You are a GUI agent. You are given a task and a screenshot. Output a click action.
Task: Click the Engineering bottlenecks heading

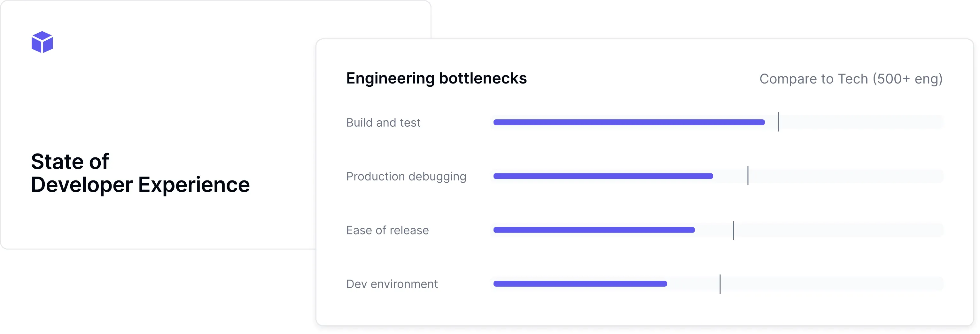click(436, 78)
